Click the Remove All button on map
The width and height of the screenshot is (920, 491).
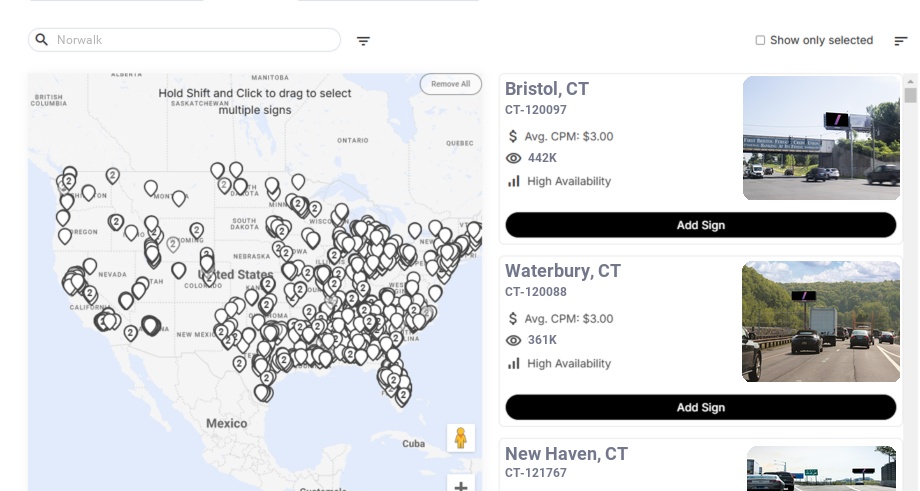click(x=450, y=84)
